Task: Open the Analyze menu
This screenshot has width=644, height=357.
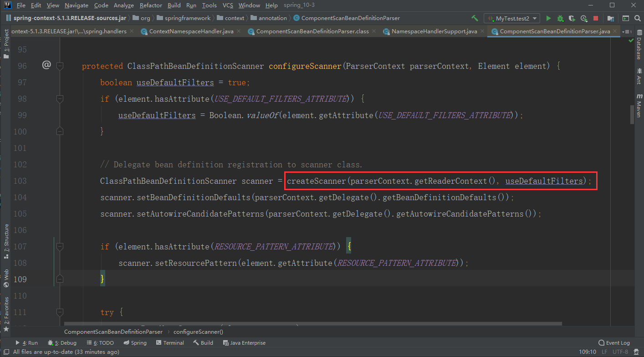Action: 124,5
